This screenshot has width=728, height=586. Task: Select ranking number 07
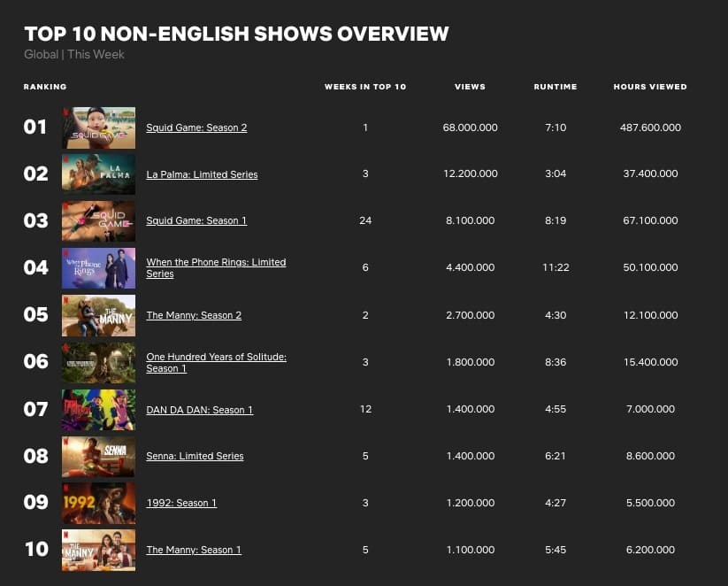[35, 410]
